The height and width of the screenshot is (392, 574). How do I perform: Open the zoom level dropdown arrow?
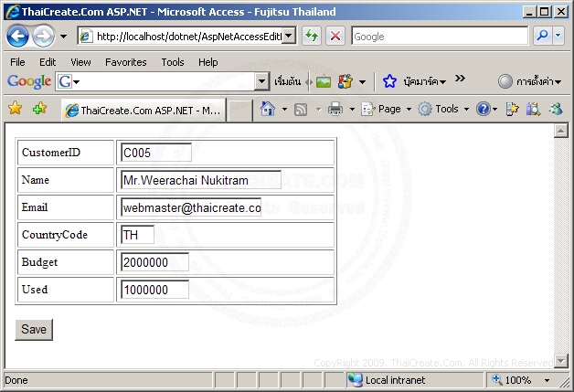(x=547, y=380)
